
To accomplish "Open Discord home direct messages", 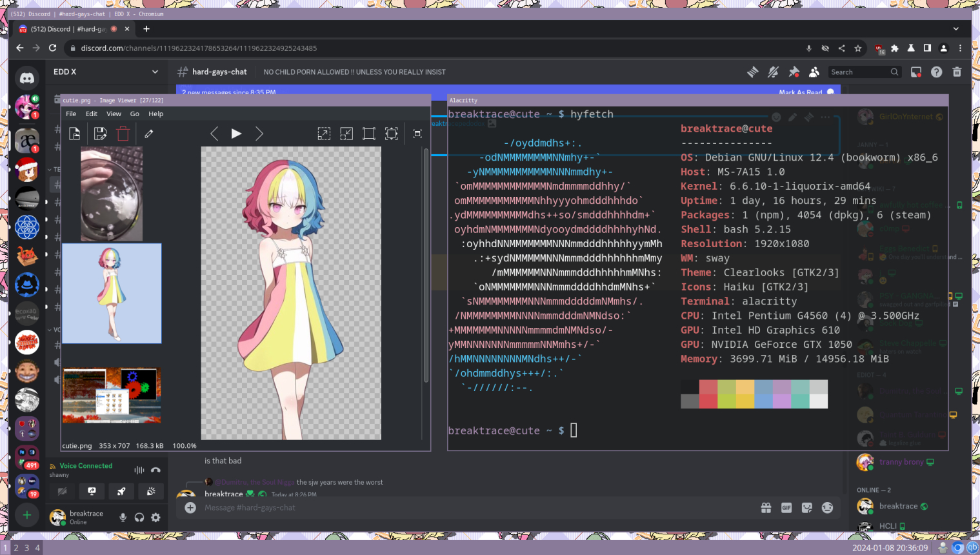I will tap(27, 78).
